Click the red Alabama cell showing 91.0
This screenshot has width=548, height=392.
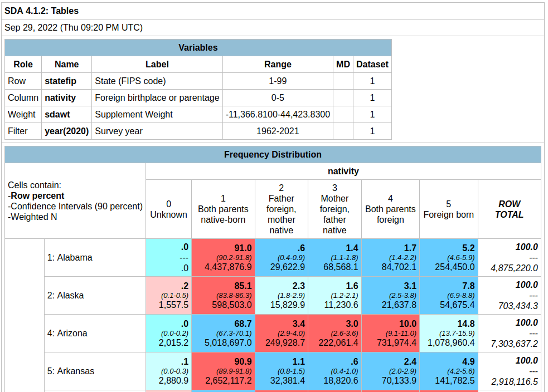(x=223, y=257)
